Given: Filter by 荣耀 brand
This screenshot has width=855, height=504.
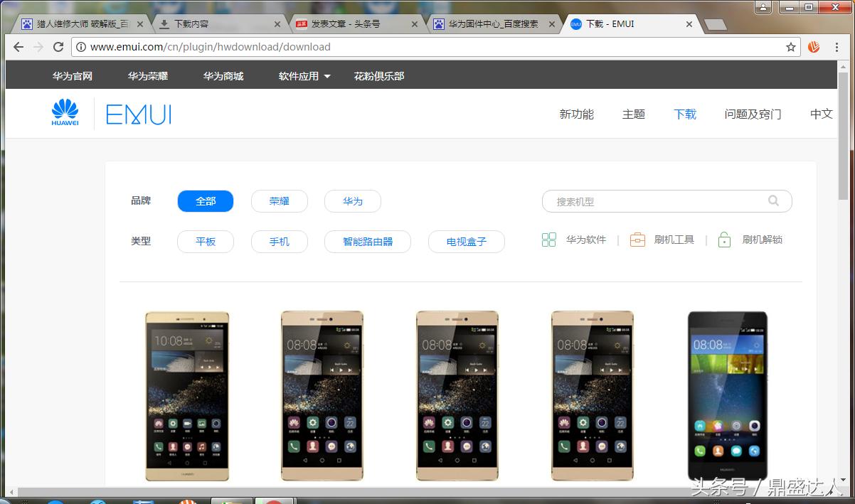Looking at the screenshot, I should point(279,201).
